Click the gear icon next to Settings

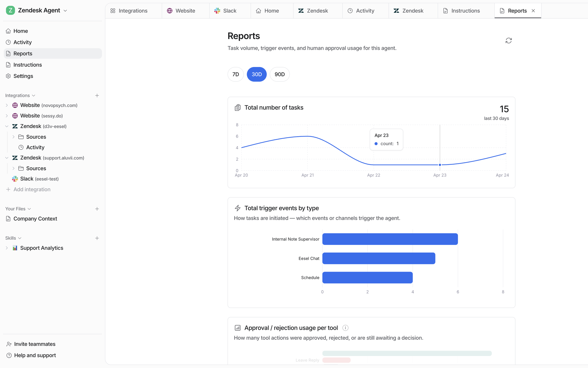[x=8, y=76]
